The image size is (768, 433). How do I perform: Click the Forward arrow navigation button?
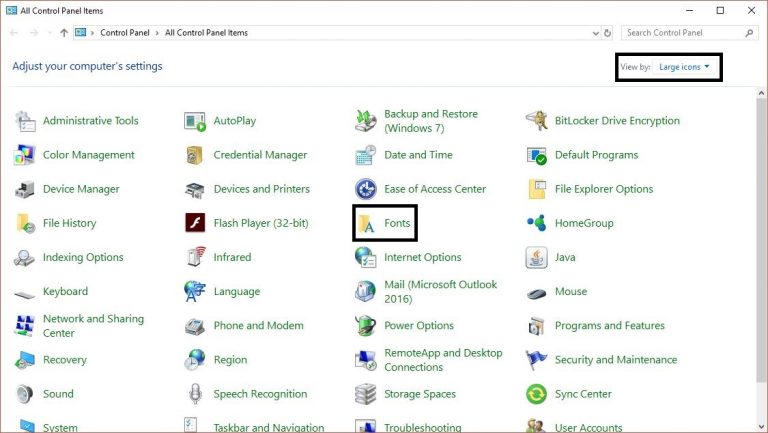coord(34,33)
